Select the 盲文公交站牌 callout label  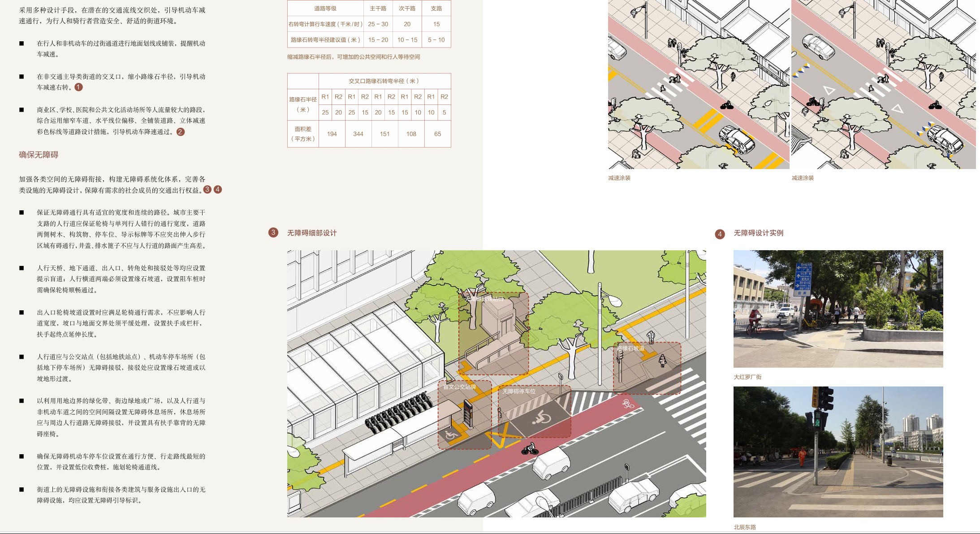(459, 387)
